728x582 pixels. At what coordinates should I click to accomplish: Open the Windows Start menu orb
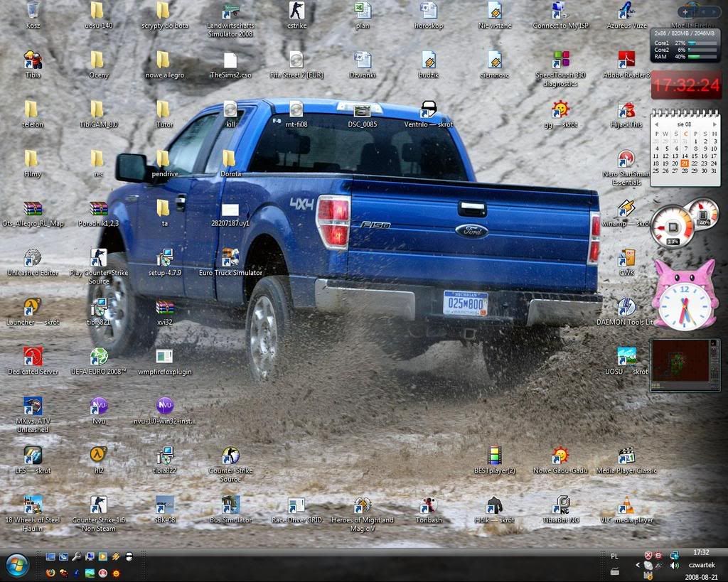point(17,565)
